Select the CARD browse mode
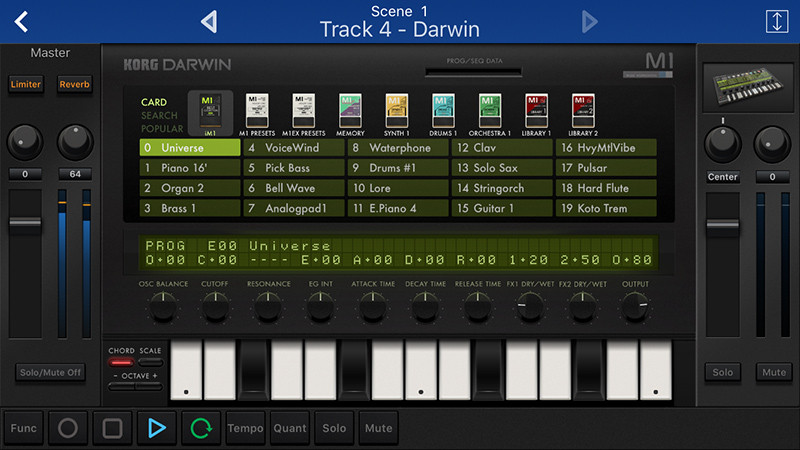This screenshot has height=450, width=800. 154,102
